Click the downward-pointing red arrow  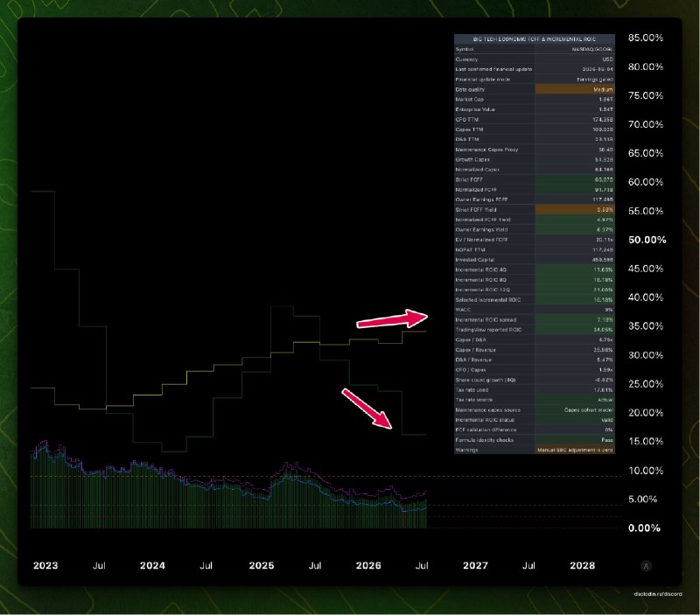[367, 409]
